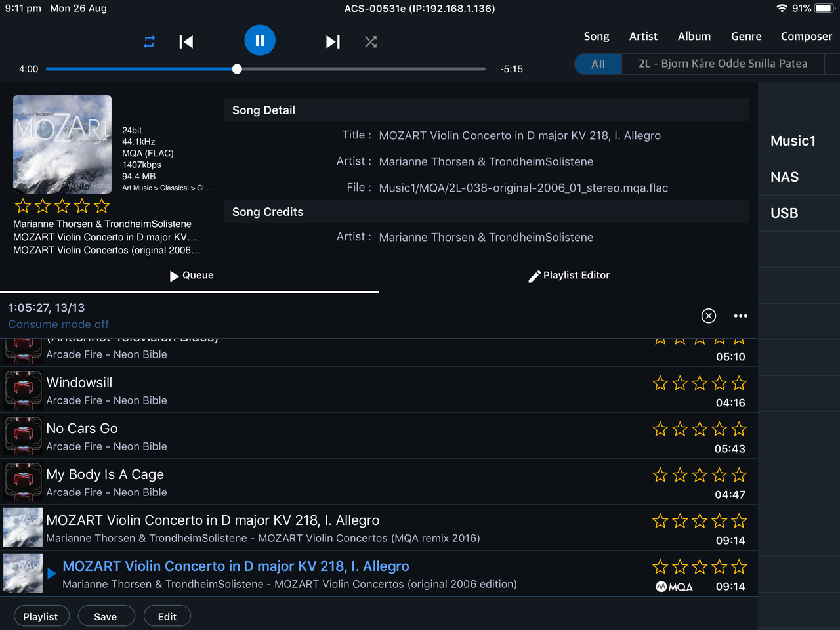This screenshot has height=630, width=840.
Task: Tap the remaining time -5:15 display
Action: pos(512,69)
